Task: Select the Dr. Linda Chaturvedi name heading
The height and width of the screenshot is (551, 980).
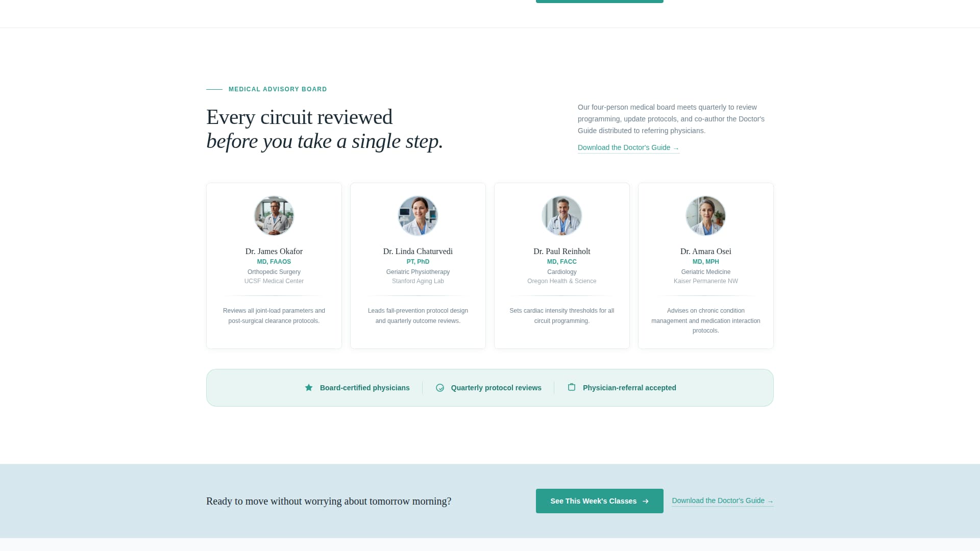Action: 418,252
